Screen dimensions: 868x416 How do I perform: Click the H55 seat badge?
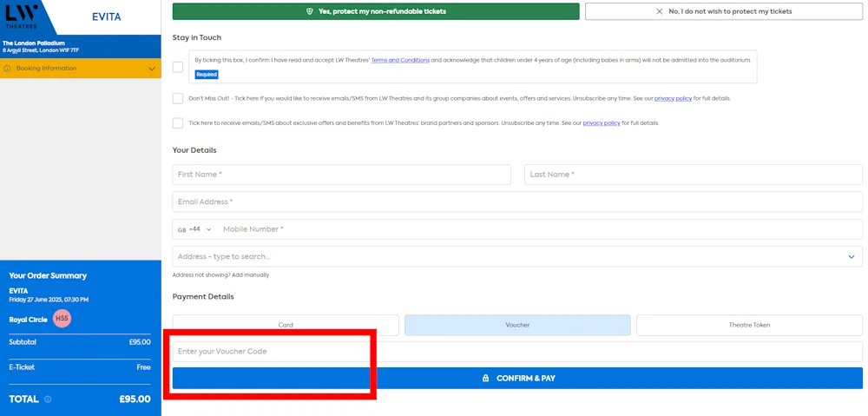[x=62, y=319]
